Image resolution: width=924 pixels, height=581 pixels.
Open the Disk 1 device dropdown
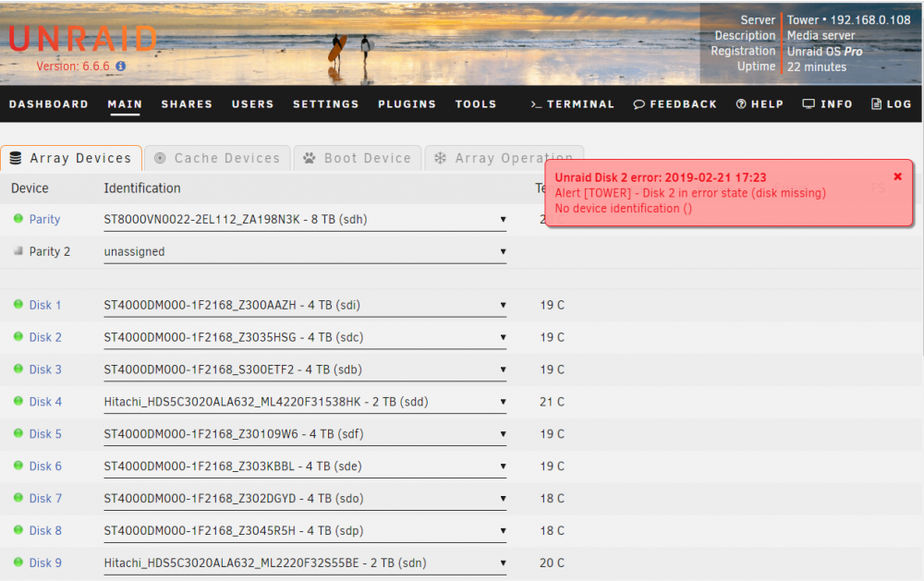coord(305,306)
